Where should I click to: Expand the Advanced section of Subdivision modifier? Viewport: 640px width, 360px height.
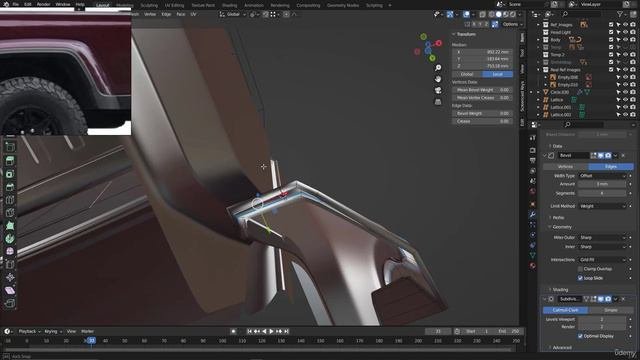click(561, 347)
